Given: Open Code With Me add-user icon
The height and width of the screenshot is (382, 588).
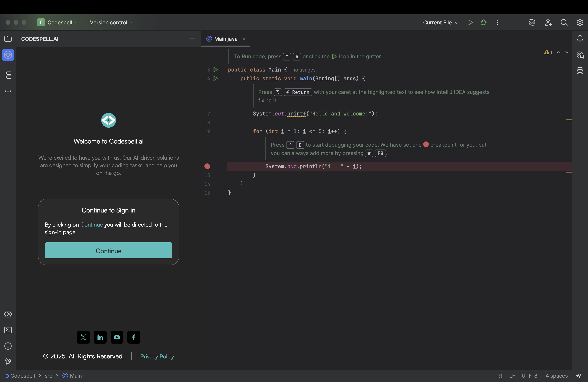Looking at the screenshot, I should (x=548, y=22).
